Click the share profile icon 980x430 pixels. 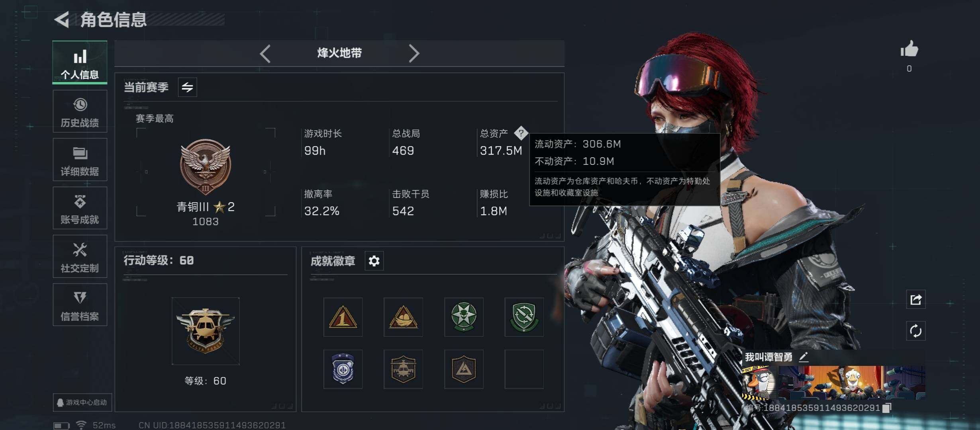pos(915,299)
